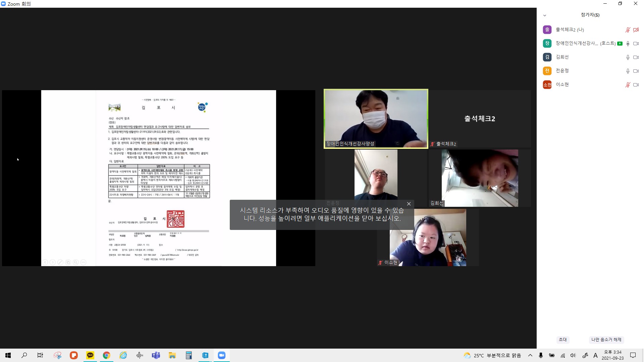644x362 pixels.
Task: Click 나만 음소거 해제 button
Action: 606,340
